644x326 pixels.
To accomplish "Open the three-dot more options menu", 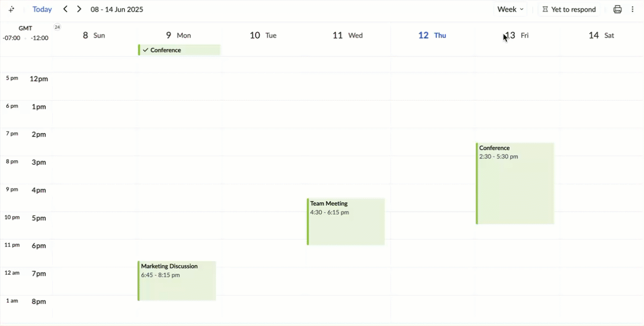I will pyautogui.click(x=633, y=9).
